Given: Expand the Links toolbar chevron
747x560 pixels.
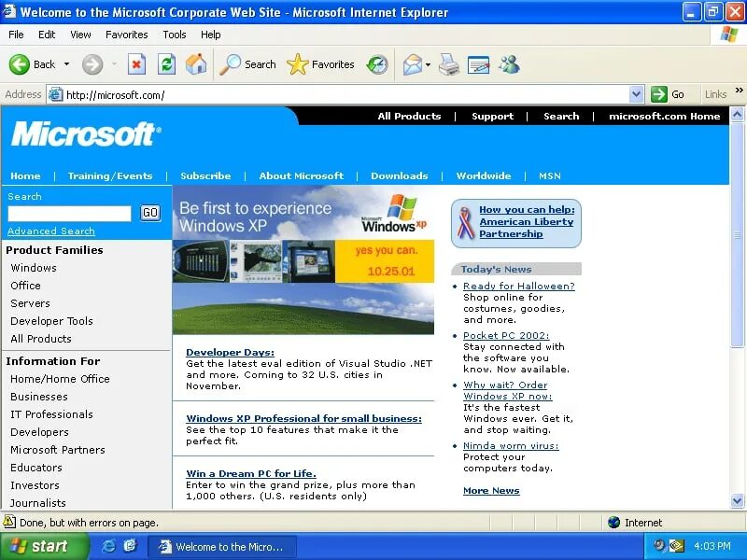Looking at the screenshot, I should (739, 91).
